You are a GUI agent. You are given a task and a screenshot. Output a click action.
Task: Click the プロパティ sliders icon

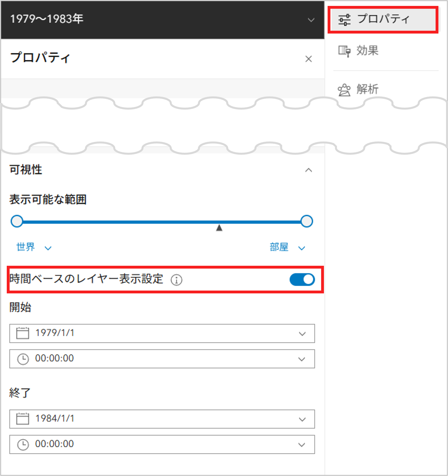coord(344,20)
